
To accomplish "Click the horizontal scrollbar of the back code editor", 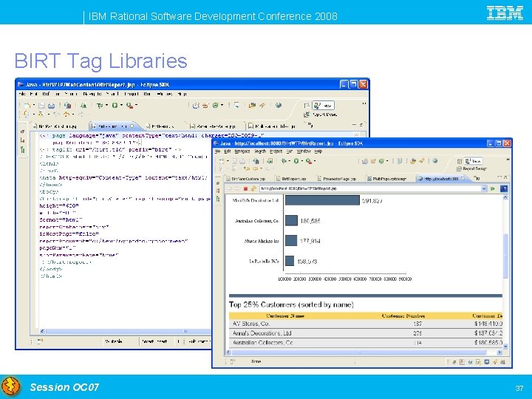I will (x=126, y=331).
